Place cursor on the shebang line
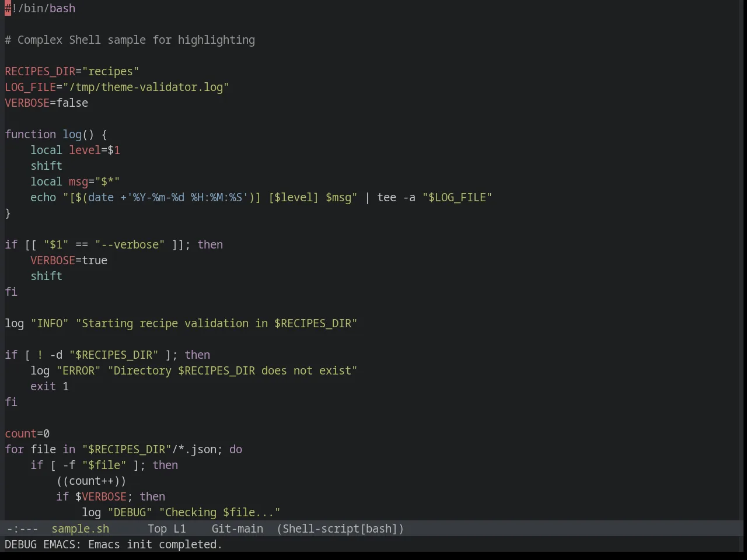This screenshot has width=747, height=560. (x=40, y=8)
